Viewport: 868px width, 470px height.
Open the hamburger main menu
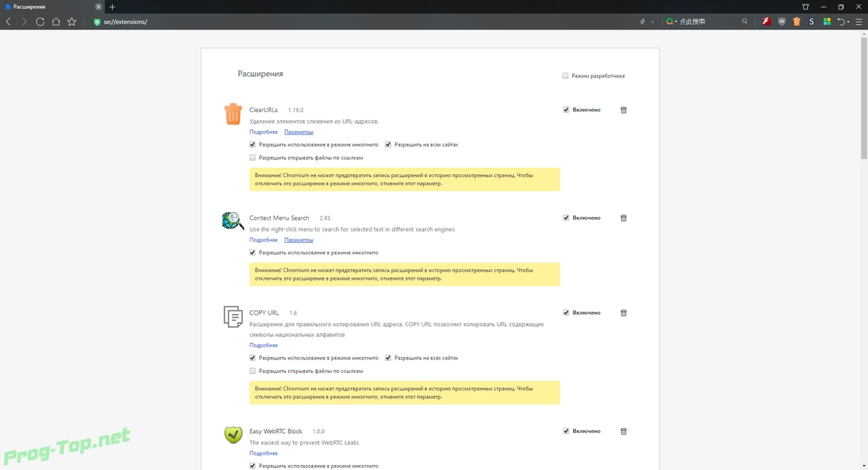point(859,22)
